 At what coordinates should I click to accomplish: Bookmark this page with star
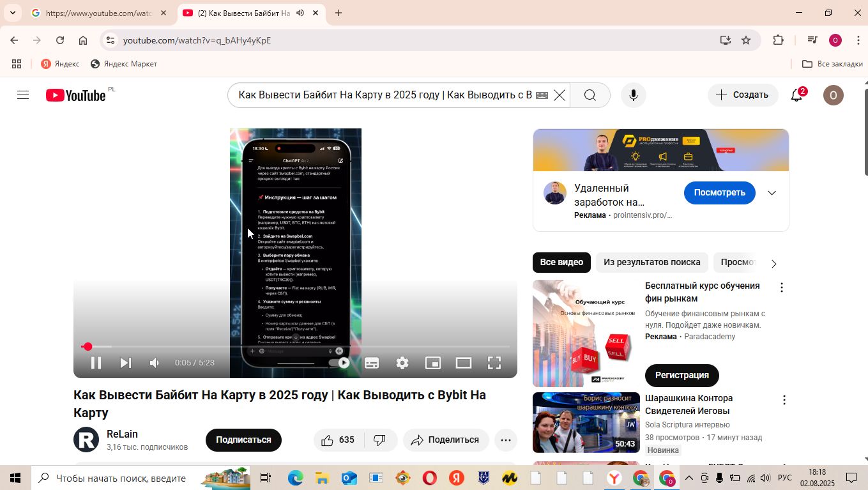click(x=745, y=40)
